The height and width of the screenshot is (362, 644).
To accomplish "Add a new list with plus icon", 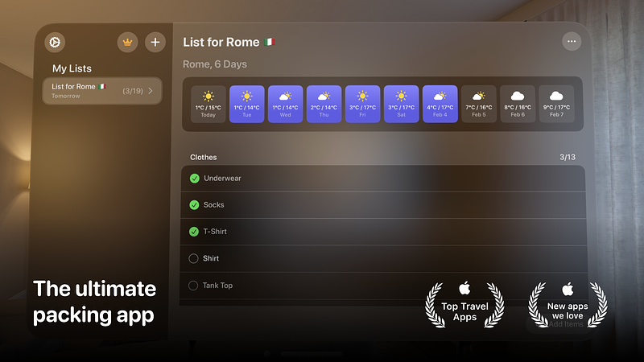I will click(x=155, y=43).
